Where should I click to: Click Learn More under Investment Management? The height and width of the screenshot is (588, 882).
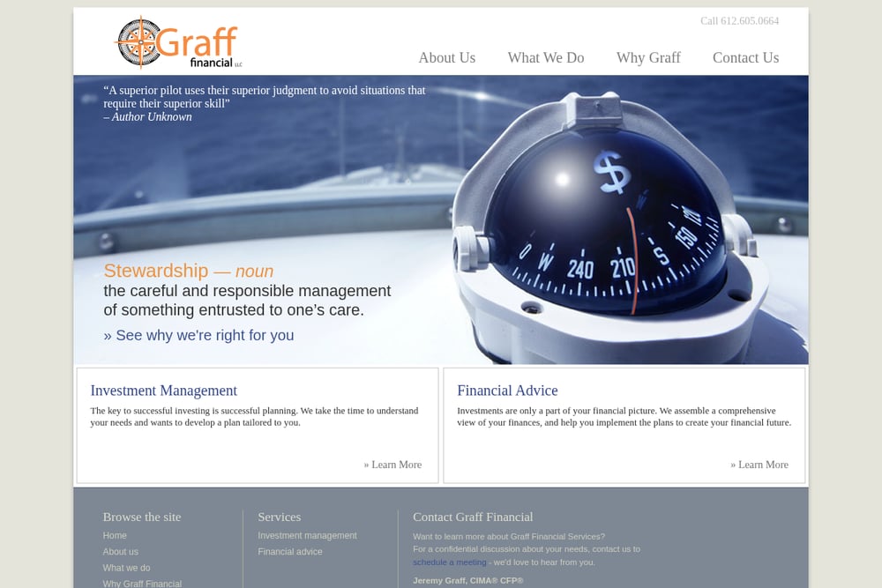click(392, 465)
